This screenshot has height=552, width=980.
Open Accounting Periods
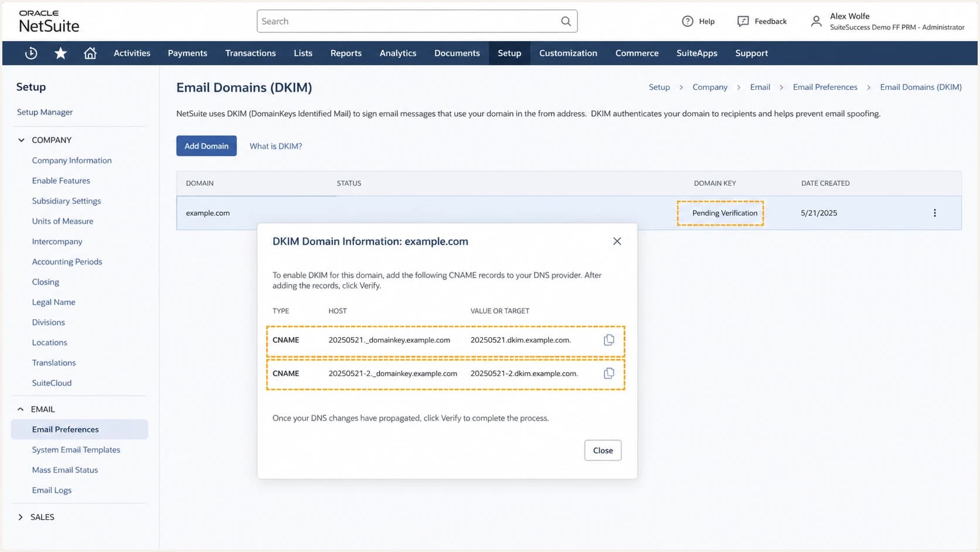[67, 262]
